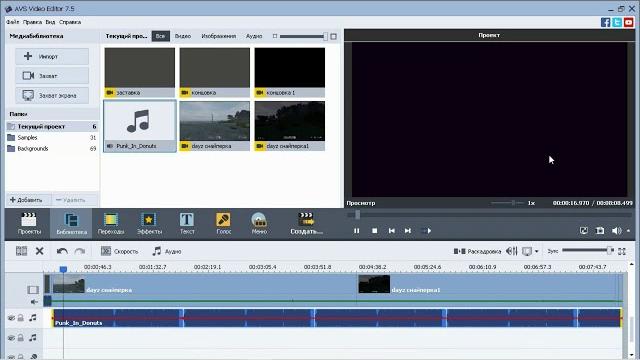Click the next scene playback button
This screenshot has height=360, width=640.
[x=426, y=231]
